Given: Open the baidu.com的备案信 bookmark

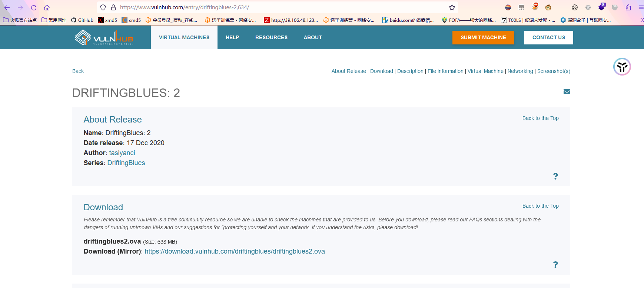Looking at the screenshot, I should coord(408,20).
